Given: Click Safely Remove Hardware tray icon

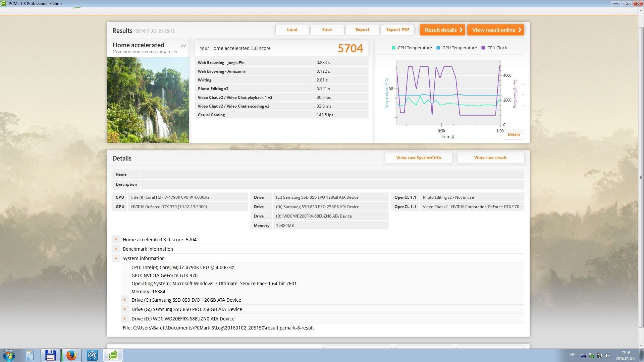Looking at the screenshot, I should coord(591,355).
